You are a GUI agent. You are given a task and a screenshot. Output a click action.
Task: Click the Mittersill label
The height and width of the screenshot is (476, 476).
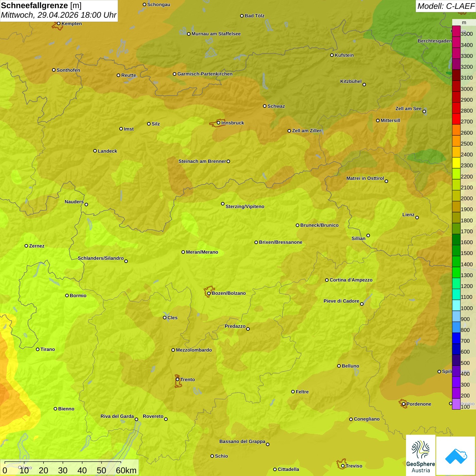click(390, 120)
